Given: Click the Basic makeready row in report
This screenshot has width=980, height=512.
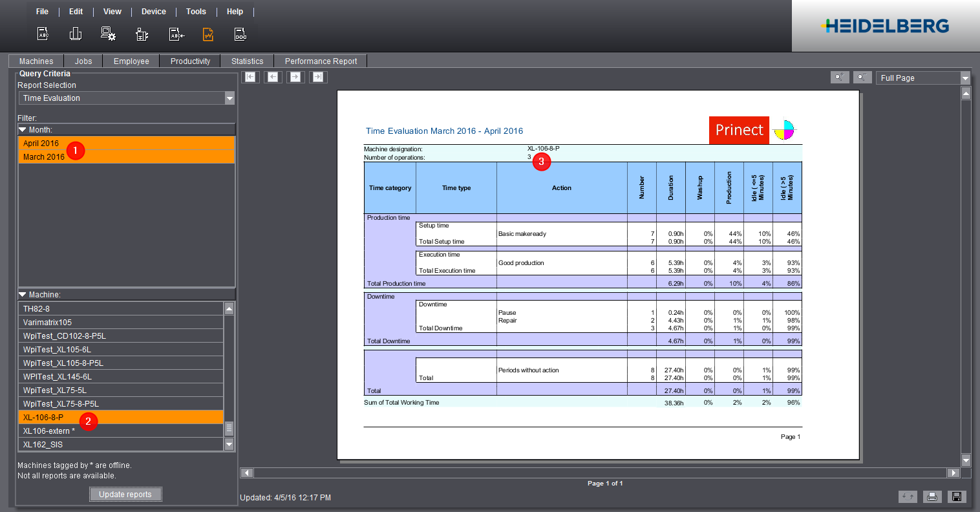Looking at the screenshot, I should point(583,234).
